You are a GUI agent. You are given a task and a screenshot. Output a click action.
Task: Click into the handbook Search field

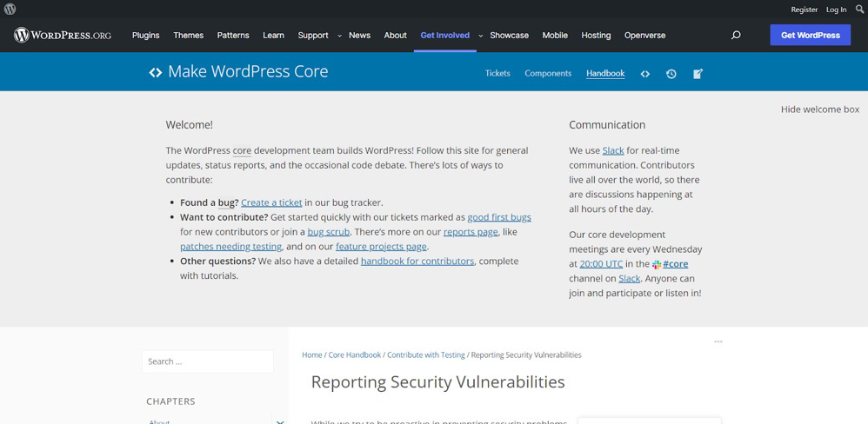point(208,361)
